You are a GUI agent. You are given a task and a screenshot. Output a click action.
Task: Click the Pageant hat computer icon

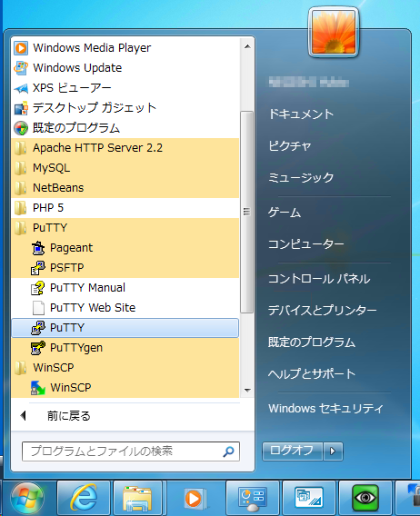(x=38, y=248)
